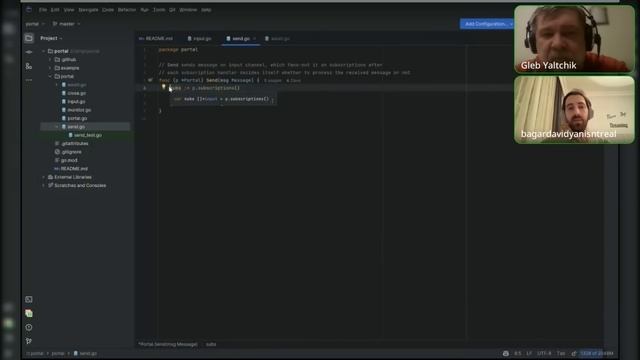Open the File menu
Screen dimensions: 640x360
43,10
